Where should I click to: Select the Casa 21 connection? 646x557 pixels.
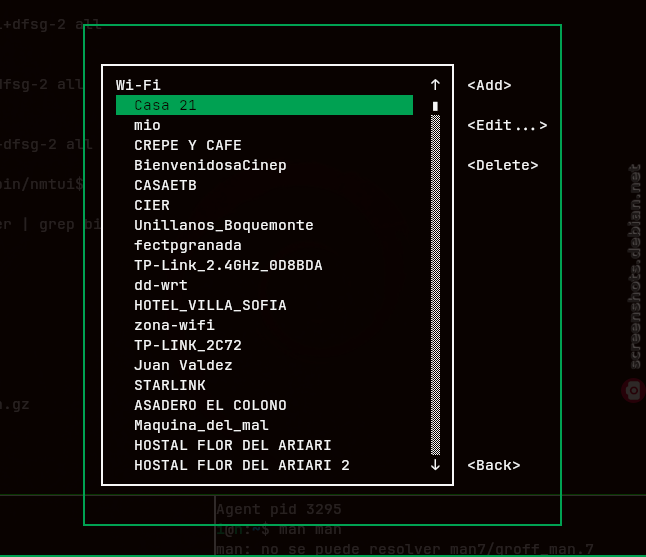(x=264, y=105)
